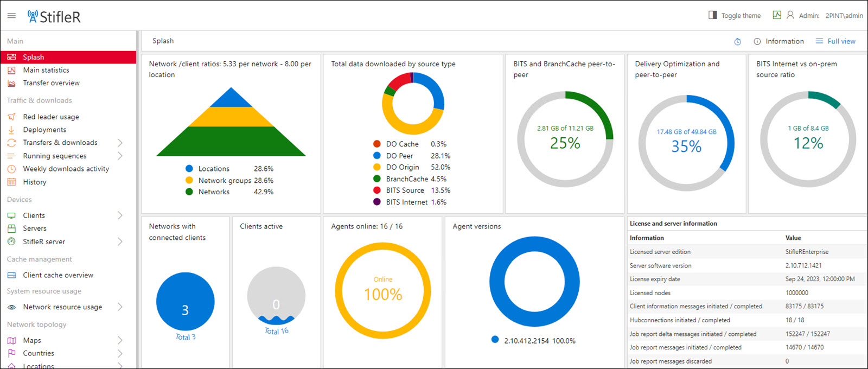The width and height of the screenshot is (868, 369).
Task: Expand the Clients submenu
Action: click(x=120, y=215)
